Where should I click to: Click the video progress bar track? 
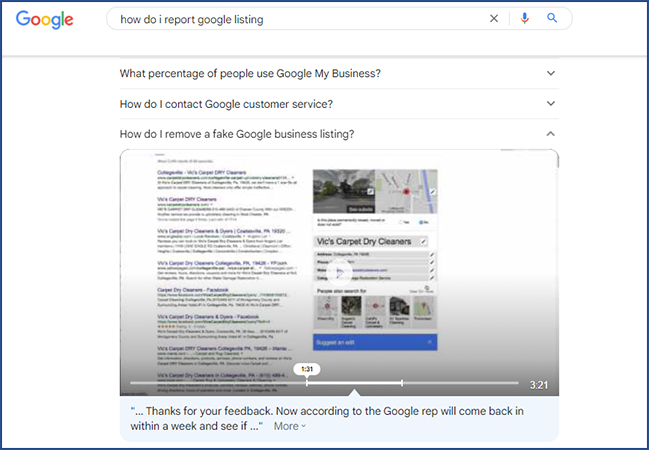(324, 383)
